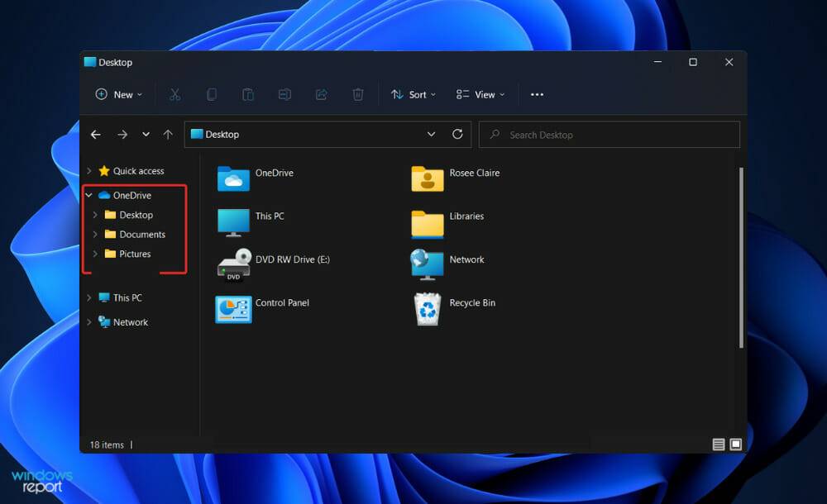The width and height of the screenshot is (827, 504).
Task: Open the See more ellipsis menu
Action: click(536, 94)
